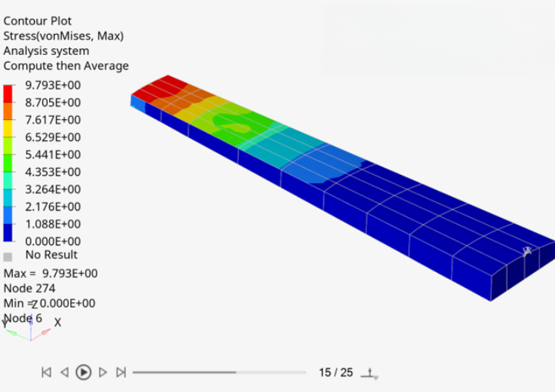Click the Contour Plot legend title
Screen dimensions: 555x392
coord(38,21)
